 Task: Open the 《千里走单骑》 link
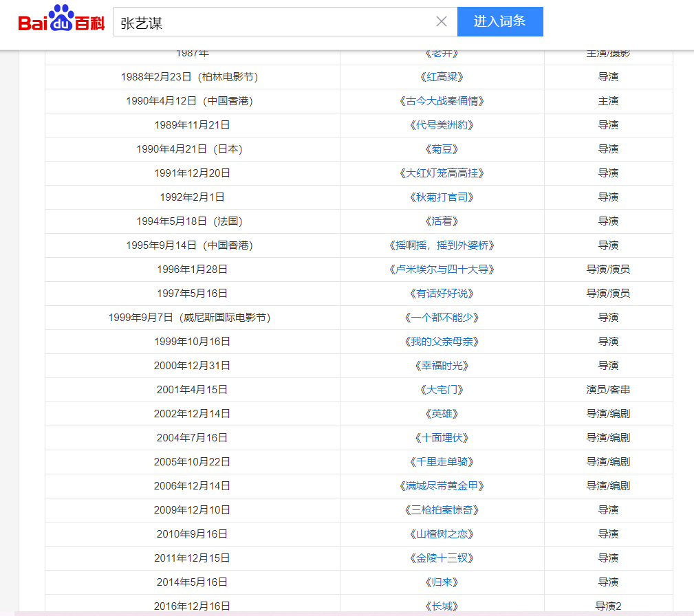point(442,461)
